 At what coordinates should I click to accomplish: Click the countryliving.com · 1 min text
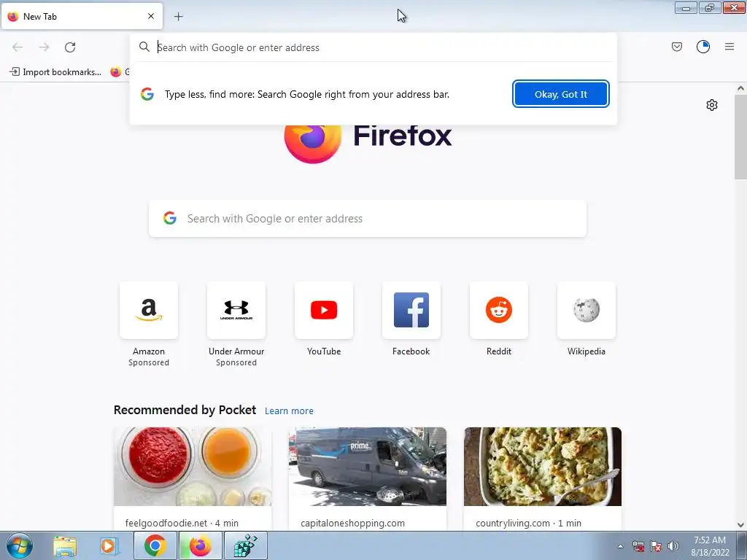click(528, 523)
